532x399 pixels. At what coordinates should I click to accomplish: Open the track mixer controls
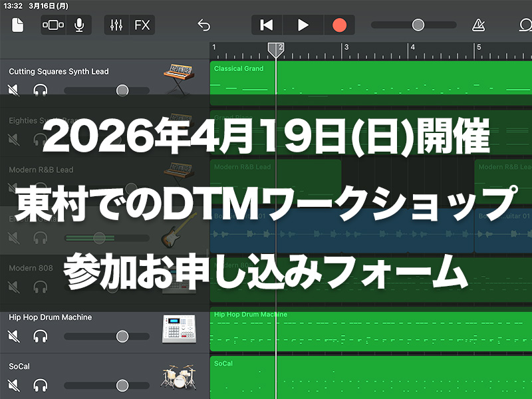pos(116,25)
